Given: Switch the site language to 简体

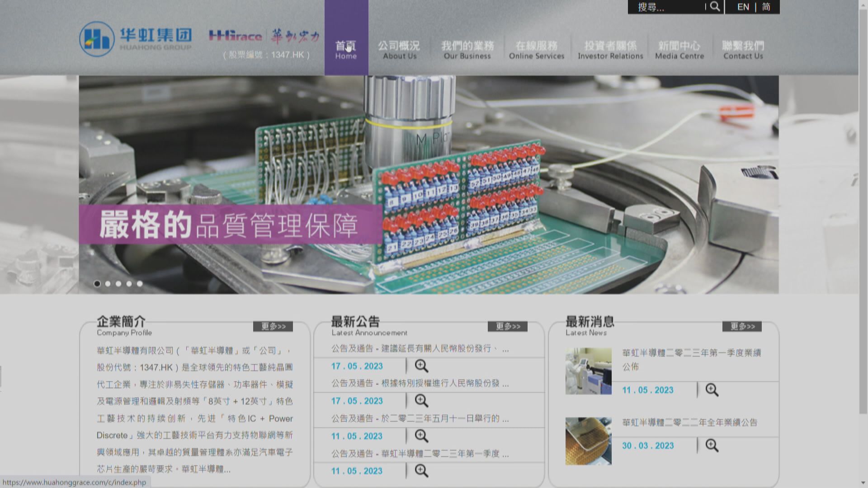Looking at the screenshot, I should pos(767,7).
